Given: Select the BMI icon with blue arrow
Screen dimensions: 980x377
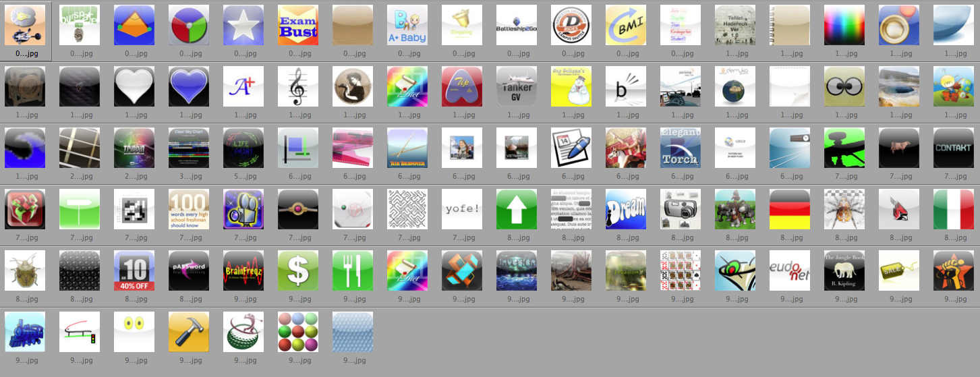Looking at the screenshot, I should tap(626, 25).
